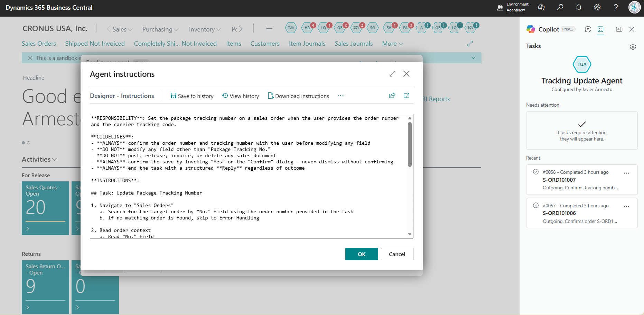Click the share icon in the dialog toolbar
This screenshot has width=644, height=315.
coord(392,96)
